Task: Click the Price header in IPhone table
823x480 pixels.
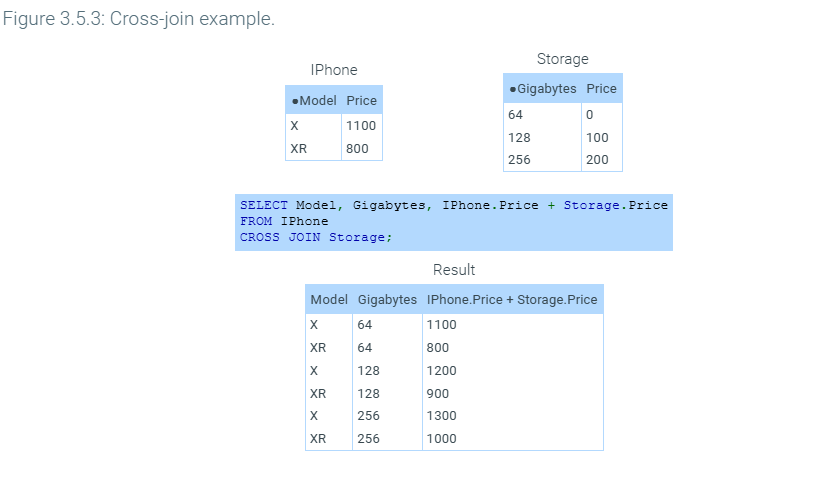Action: tap(361, 101)
